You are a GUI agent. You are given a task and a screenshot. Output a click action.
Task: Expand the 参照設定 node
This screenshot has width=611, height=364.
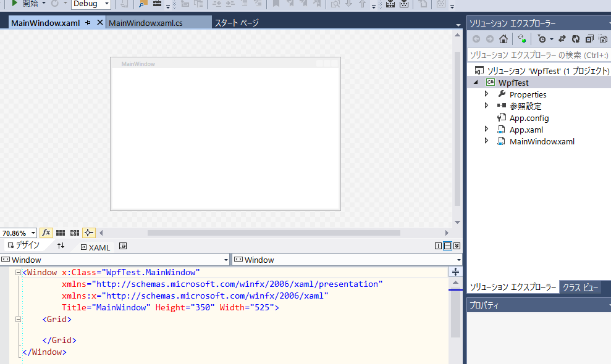pos(486,105)
